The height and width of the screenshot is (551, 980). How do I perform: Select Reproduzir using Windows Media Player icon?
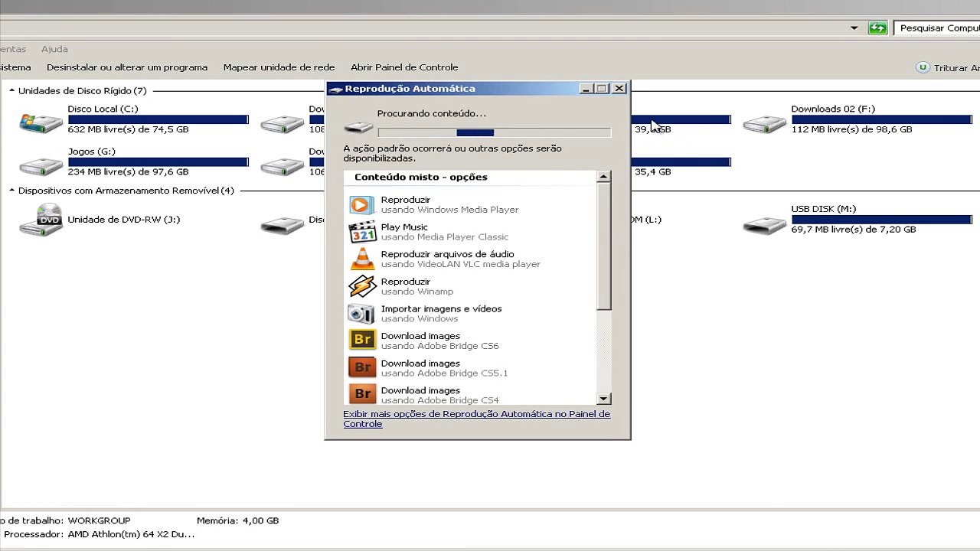tap(362, 204)
